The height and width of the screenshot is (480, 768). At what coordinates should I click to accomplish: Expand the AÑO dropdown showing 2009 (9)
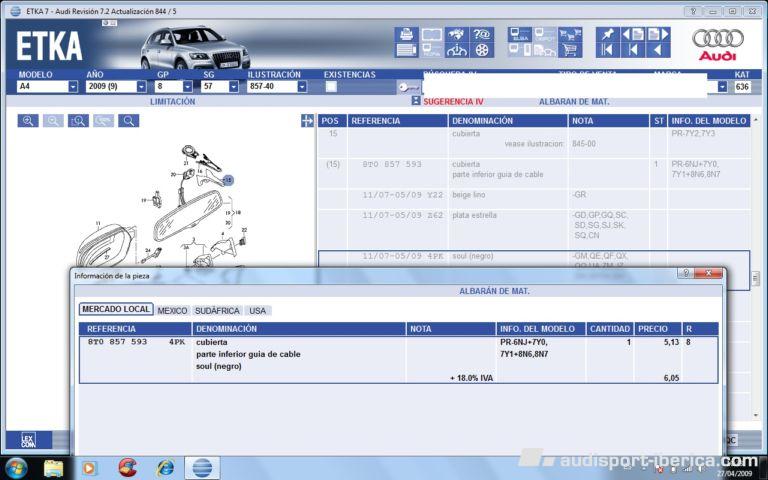[x=142, y=87]
